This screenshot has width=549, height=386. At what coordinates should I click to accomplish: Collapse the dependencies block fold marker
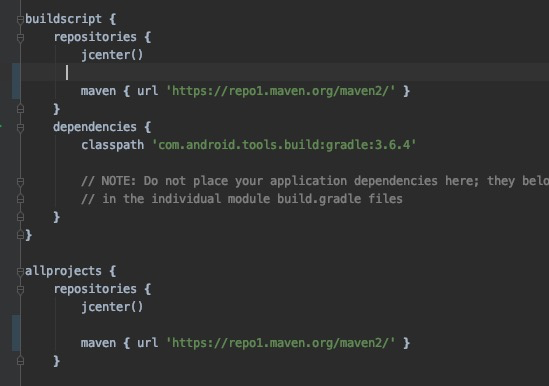coord(20,127)
